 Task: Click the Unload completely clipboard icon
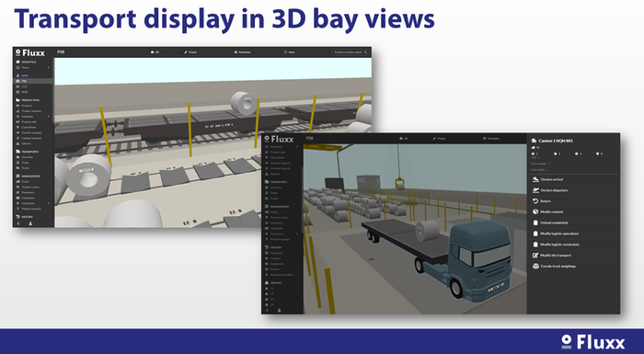[535, 223]
